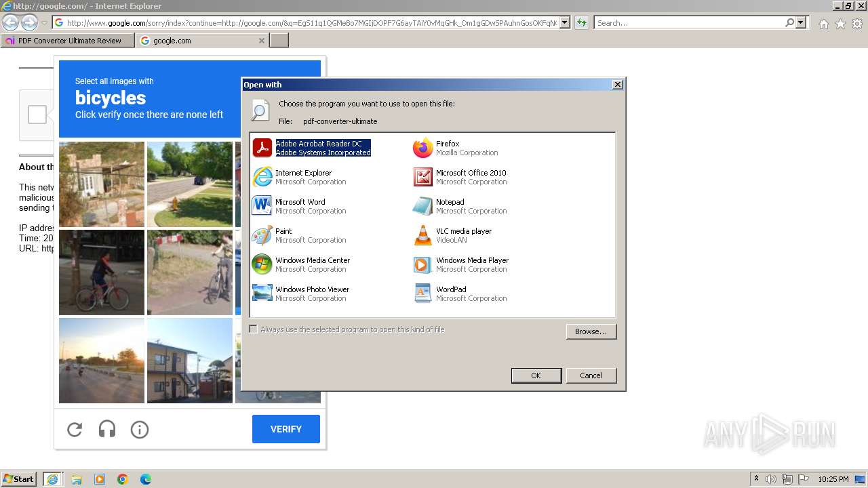Open the search provider dropdown
Screen dimensions: 868x488
coord(801,23)
